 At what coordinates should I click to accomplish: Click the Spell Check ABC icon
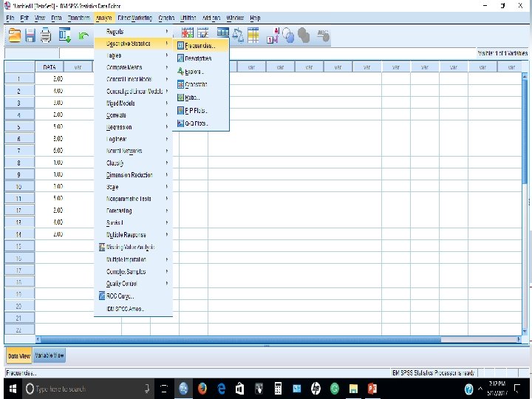[323, 35]
